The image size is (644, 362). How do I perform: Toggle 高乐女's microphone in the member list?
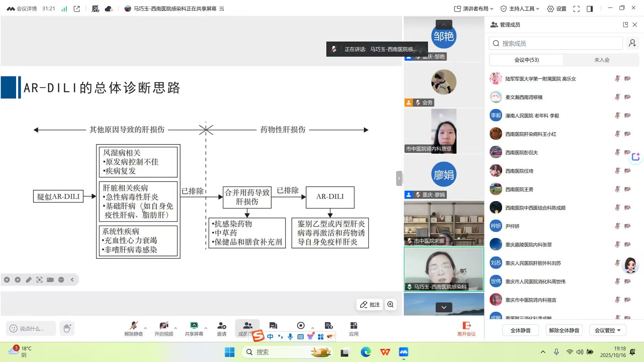617,78
